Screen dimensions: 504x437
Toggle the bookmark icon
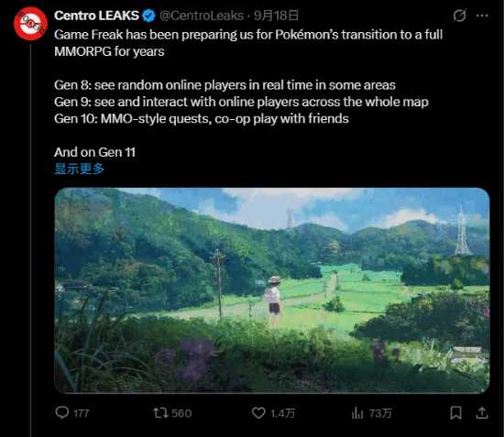[x=455, y=413]
